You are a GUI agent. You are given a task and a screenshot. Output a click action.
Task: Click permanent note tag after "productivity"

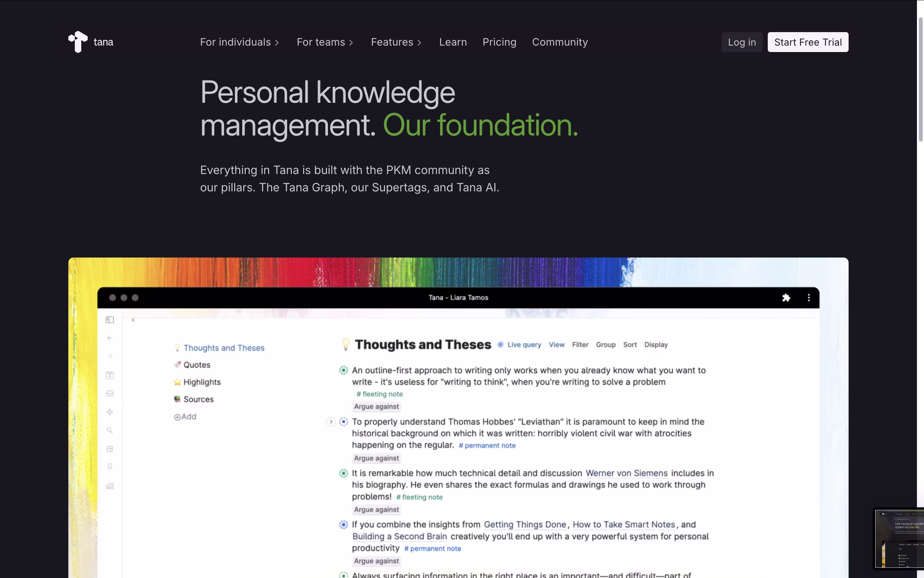432,548
